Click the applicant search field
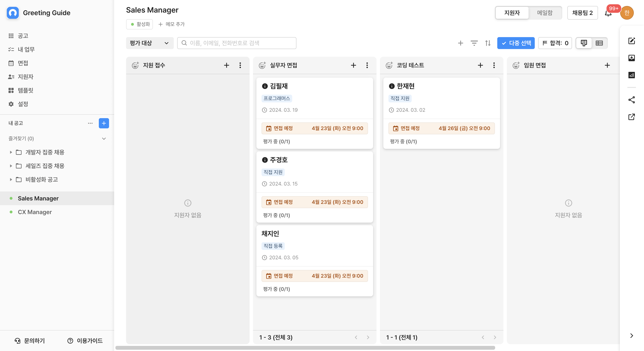The height and width of the screenshot is (351, 644). coord(237,43)
